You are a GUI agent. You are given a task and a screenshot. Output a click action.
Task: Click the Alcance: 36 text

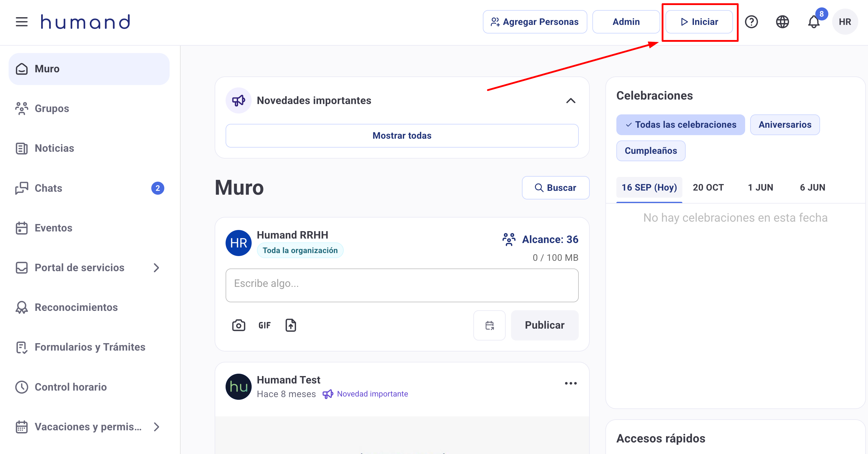pyautogui.click(x=550, y=239)
